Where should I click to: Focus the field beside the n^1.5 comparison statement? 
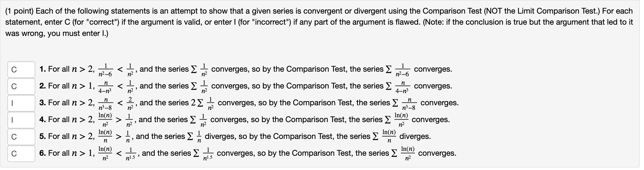[21, 153]
